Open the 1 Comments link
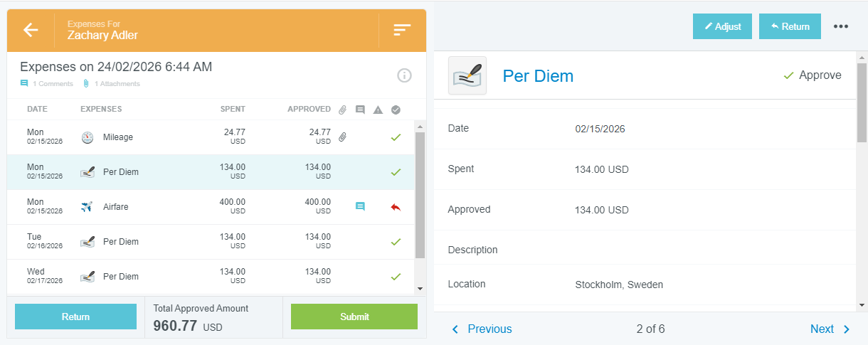The image size is (868, 345). 47,84
